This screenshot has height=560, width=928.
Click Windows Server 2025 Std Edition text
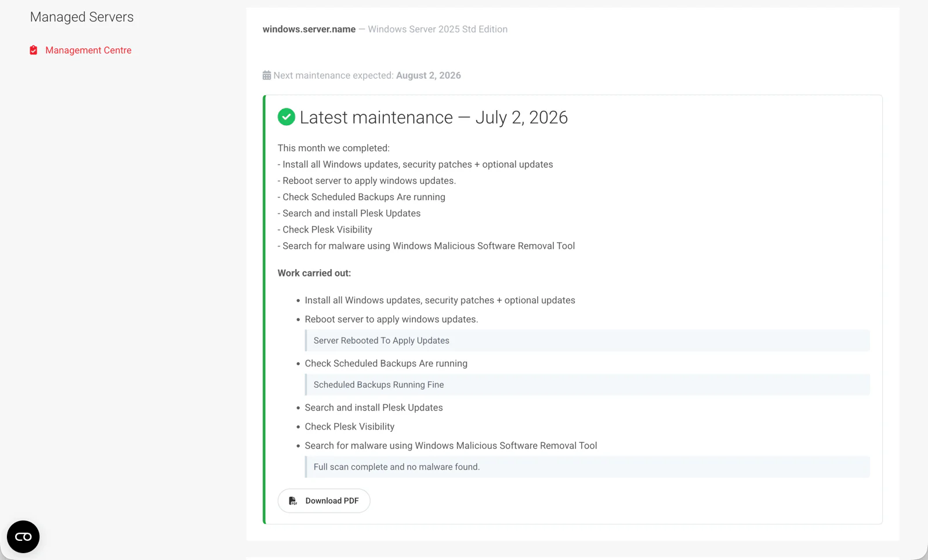click(x=437, y=29)
